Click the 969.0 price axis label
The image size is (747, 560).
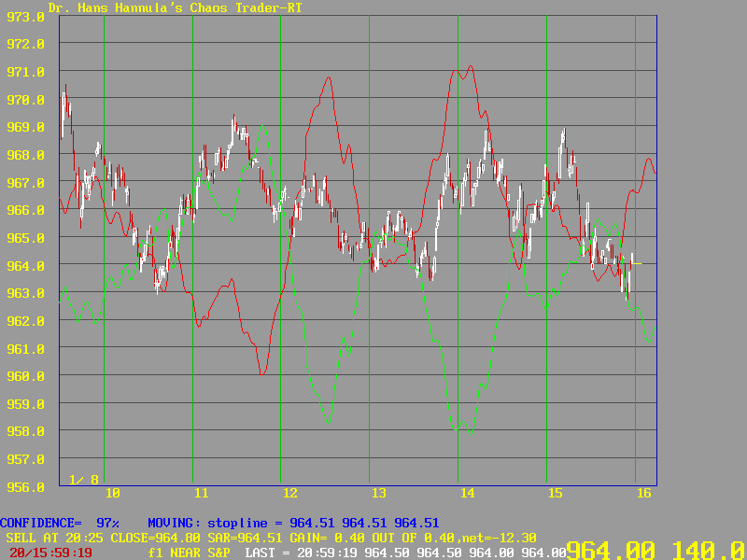coord(25,127)
